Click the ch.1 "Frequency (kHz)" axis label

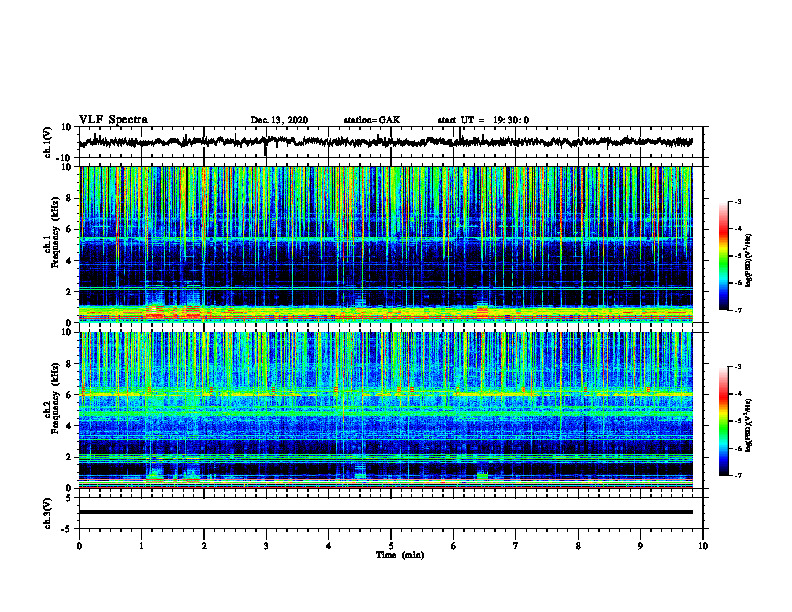[x=56, y=233]
